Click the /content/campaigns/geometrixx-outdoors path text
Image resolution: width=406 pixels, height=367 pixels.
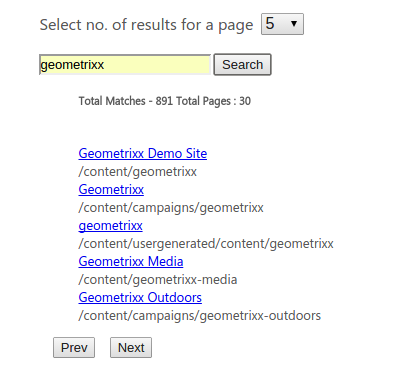pos(200,316)
